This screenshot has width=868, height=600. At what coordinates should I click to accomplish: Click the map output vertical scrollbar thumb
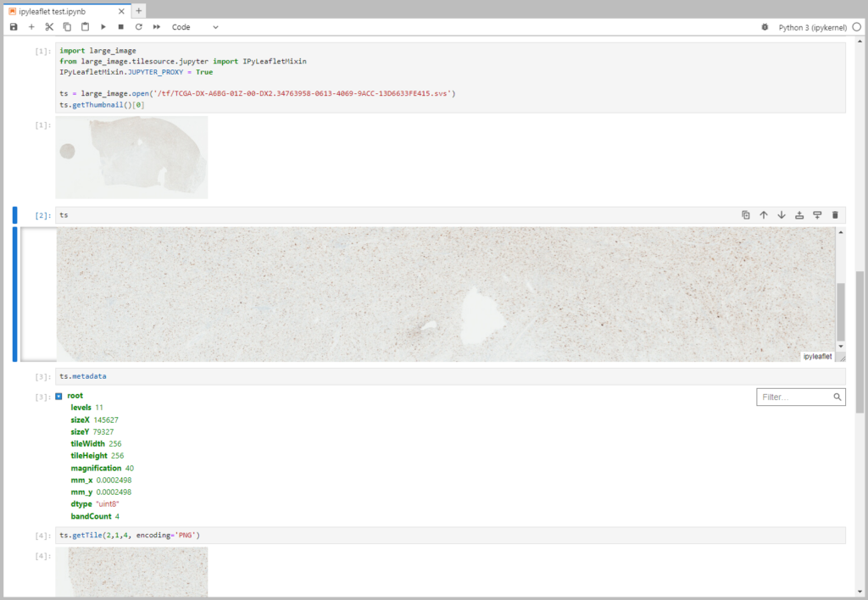click(x=841, y=312)
